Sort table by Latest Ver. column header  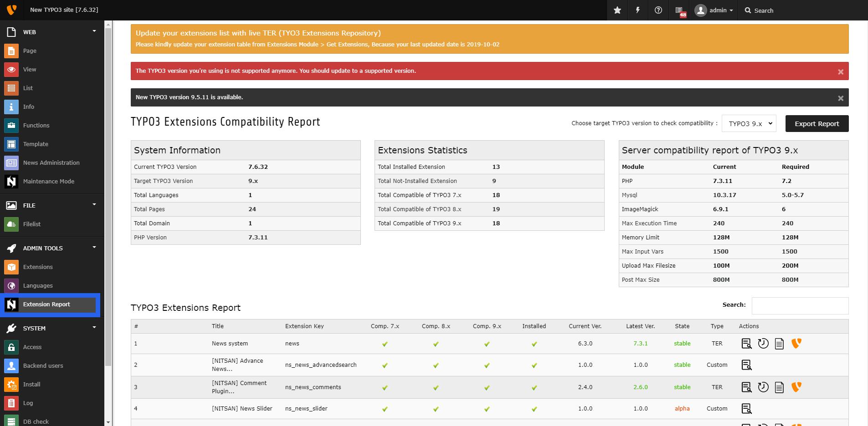pos(640,326)
